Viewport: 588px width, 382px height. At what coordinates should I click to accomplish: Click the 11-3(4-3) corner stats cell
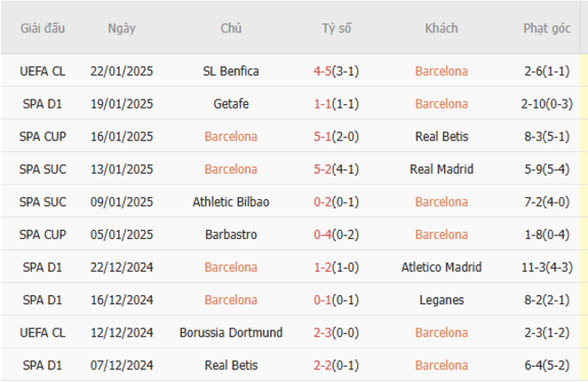click(546, 267)
